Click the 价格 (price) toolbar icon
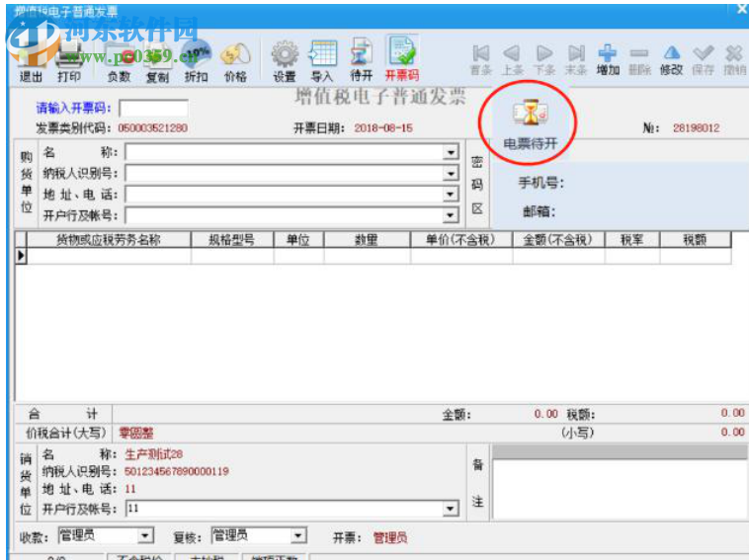Image resolution: width=749 pixels, height=560 pixels. point(235,61)
